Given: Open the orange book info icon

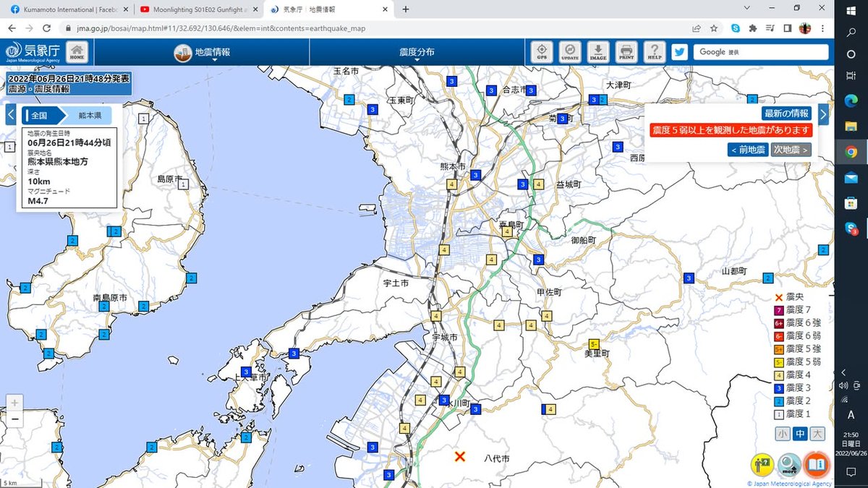Looking at the screenshot, I should 816,463.
